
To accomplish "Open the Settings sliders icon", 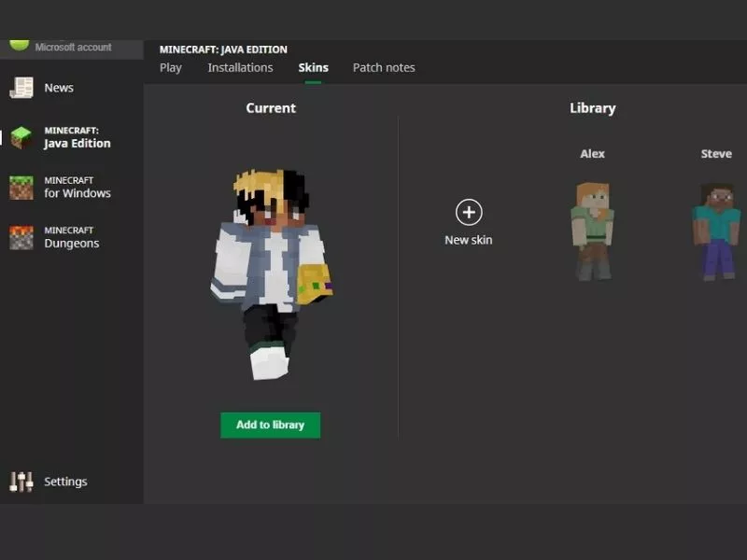I will [22, 481].
